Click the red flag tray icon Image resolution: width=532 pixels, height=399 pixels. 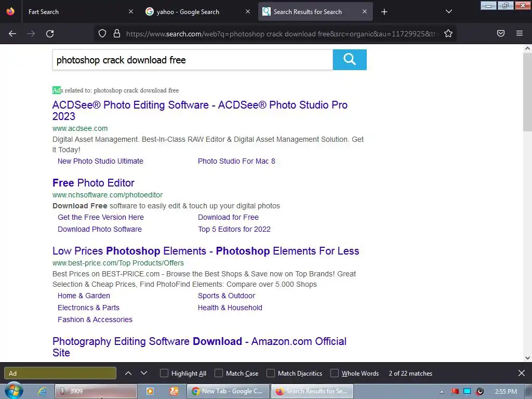pyautogui.click(x=455, y=392)
